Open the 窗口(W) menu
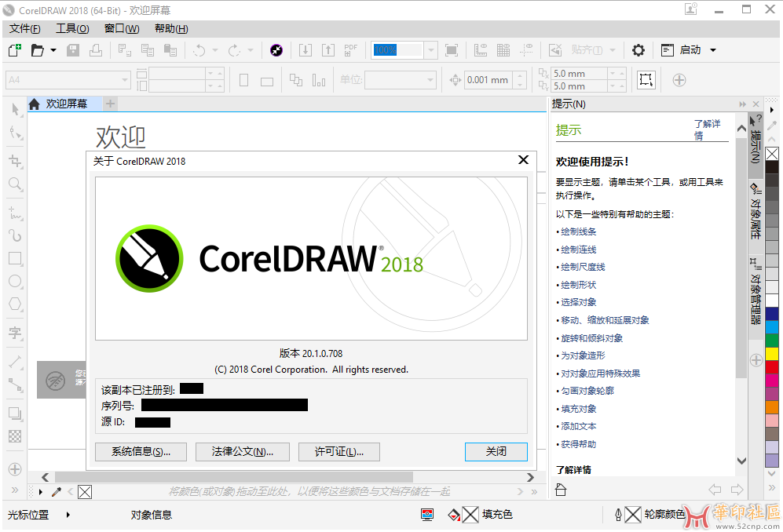Image resolution: width=783 pixels, height=532 pixels. (122, 29)
